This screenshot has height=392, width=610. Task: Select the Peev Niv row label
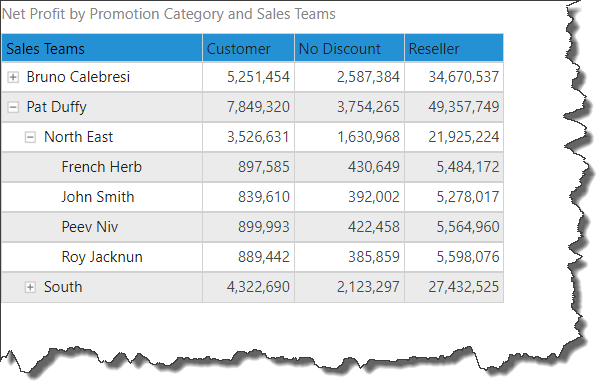tap(90, 227)
